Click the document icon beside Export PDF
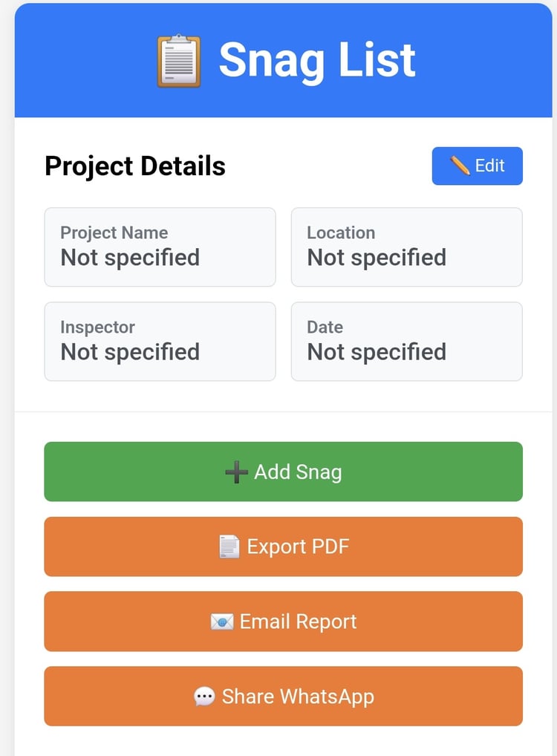 229,547
